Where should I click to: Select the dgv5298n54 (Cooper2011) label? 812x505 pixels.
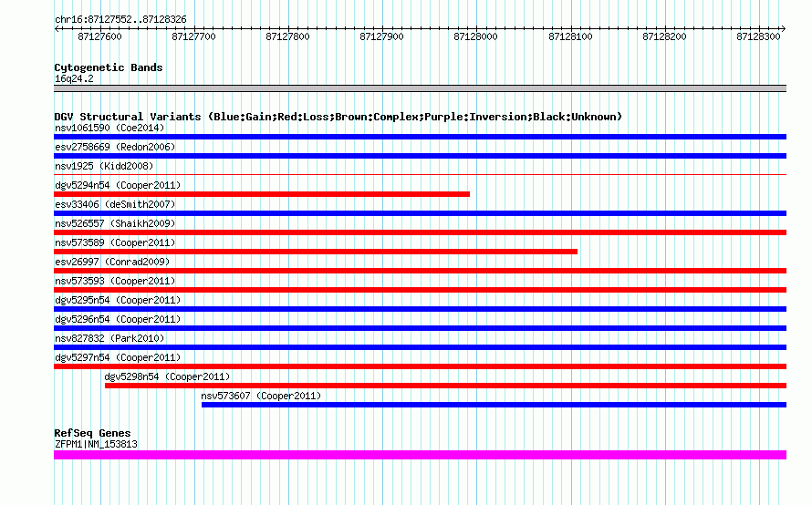click(x=167, y=376)
